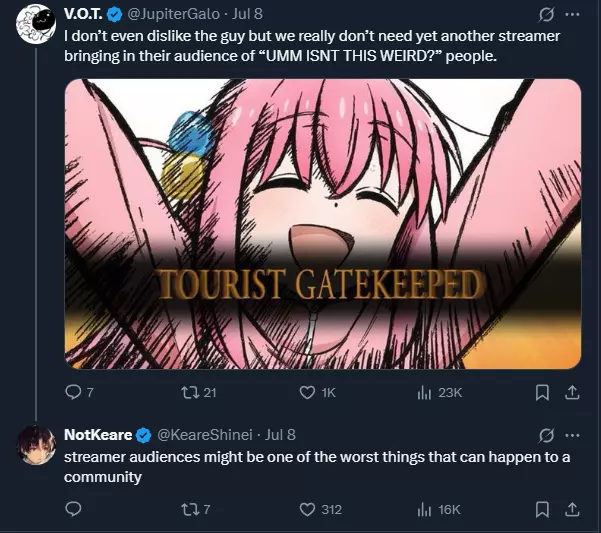Open @KeareShinei profile handle
The image size is (601, 533).
tap(205, 435)
